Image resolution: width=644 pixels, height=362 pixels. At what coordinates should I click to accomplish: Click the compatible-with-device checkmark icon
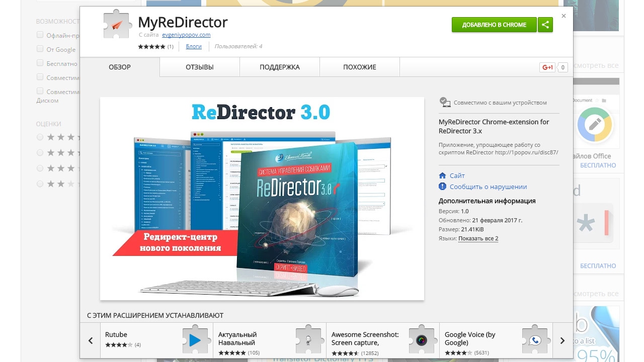[445, 102]
